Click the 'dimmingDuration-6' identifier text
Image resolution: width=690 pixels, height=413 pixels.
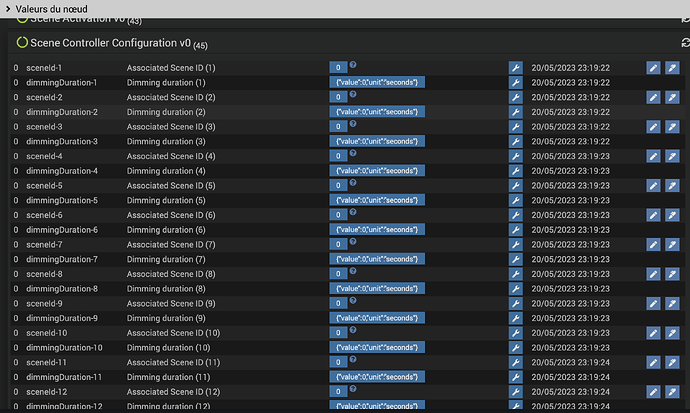click(62, 230)
